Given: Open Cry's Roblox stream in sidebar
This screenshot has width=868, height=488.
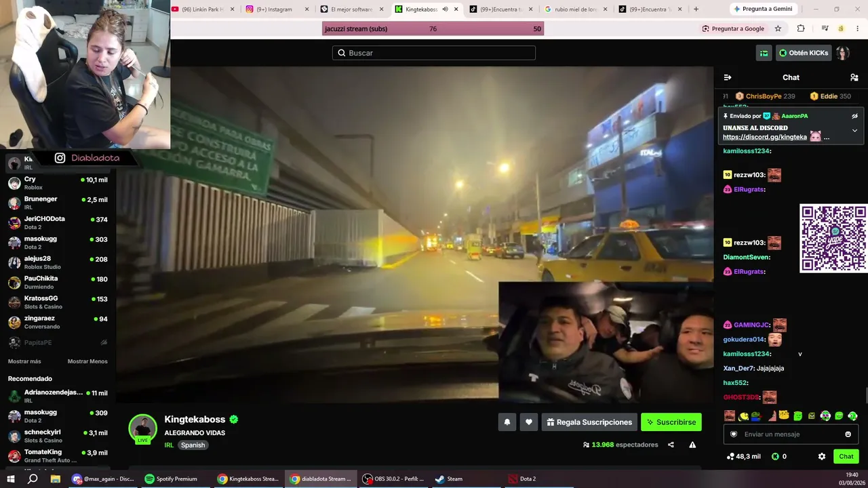Looking at the screenshot, I should tap(58, 183).
